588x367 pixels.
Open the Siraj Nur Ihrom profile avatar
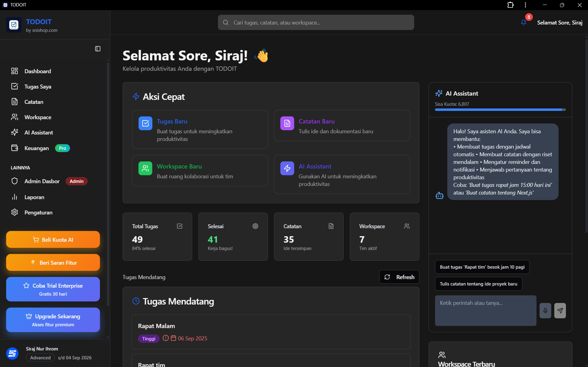click(13, 354)
